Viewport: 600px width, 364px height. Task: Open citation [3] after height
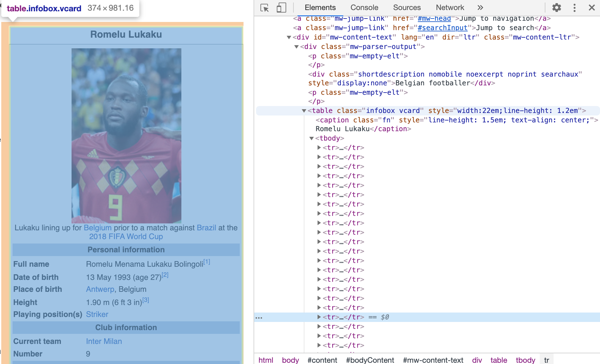pos(146,300)
